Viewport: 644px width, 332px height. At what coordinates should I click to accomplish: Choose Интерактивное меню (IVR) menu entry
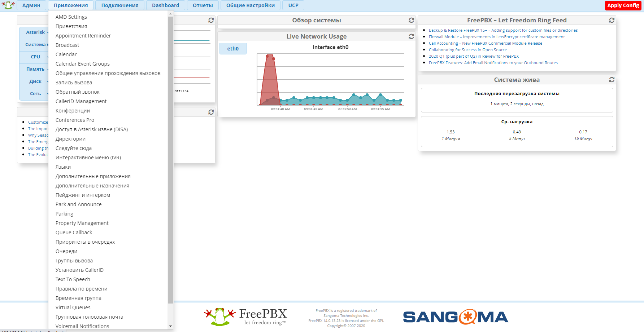(88, 158)
